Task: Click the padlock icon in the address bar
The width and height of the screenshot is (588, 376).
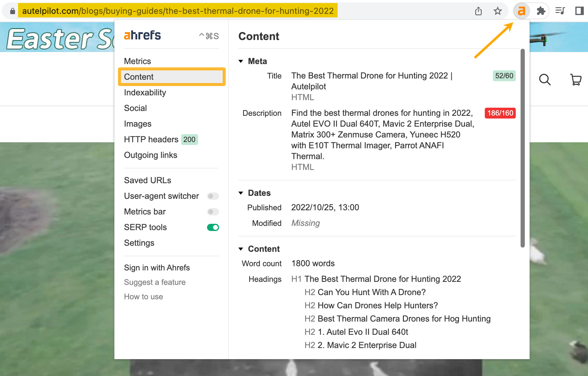Action: point(12,11)
